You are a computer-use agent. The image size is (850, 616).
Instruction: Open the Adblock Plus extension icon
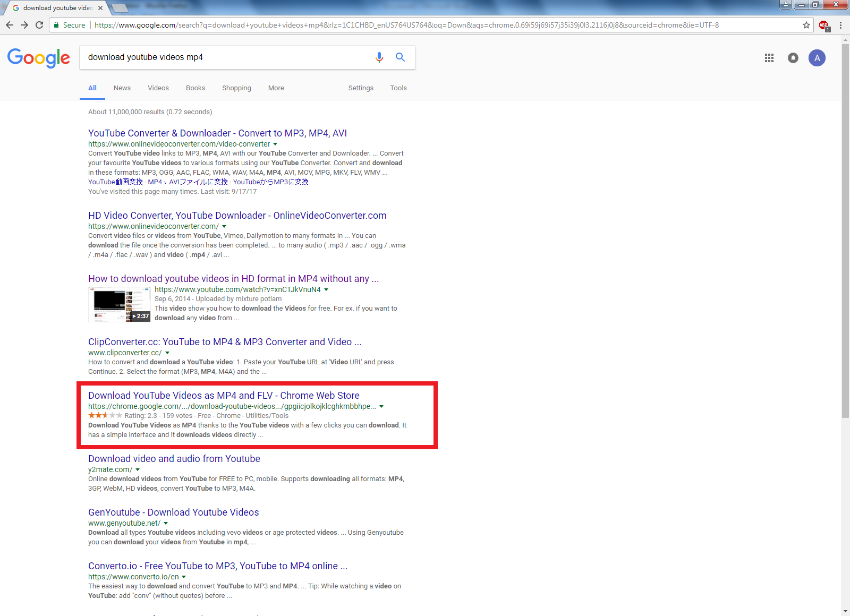824,25
